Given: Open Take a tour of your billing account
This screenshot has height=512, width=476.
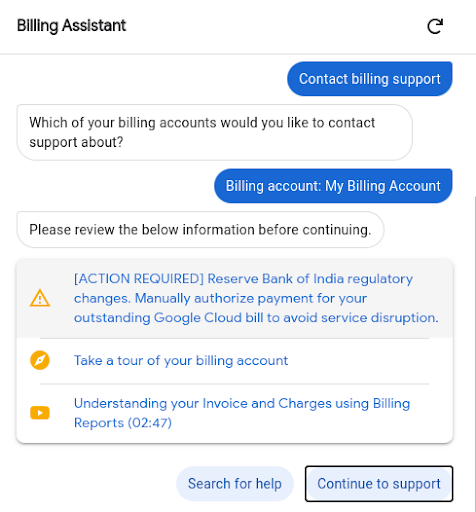Looking at the screenshot, I should (x=181, y=360).
